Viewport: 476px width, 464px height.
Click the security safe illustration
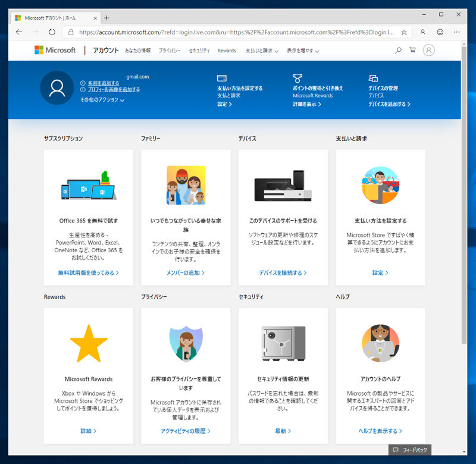(x=283, y=343)
